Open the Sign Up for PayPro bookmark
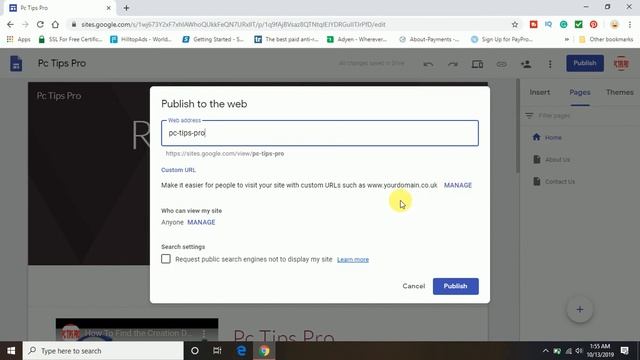The image size is (640, 360). tap(502, 39)
